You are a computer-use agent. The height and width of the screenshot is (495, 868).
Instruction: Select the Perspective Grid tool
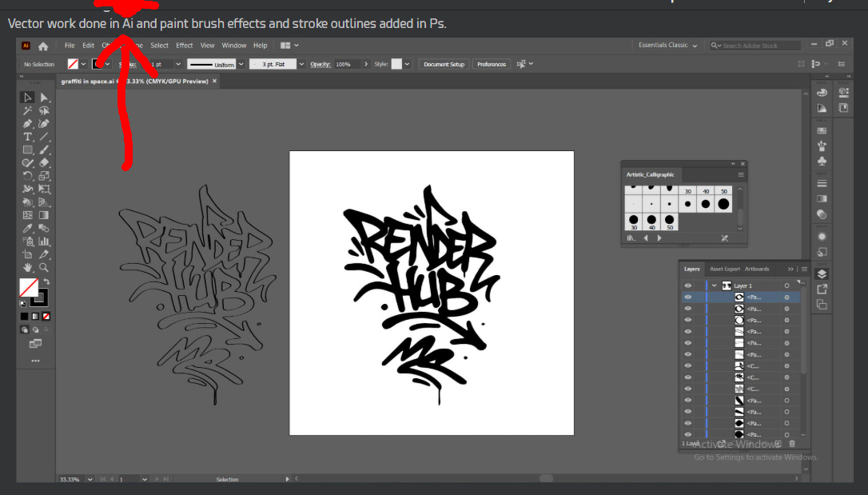(44, 202)
